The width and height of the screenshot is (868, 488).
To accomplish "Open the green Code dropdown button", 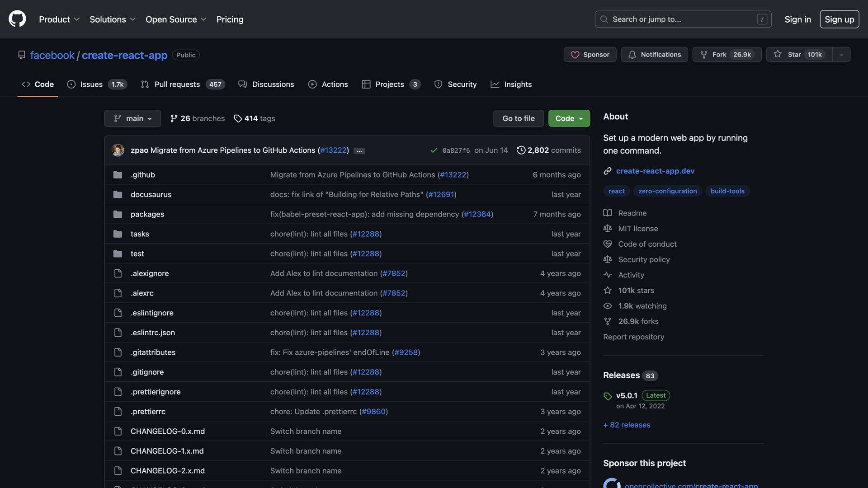I will pyautogui.click(x=569, y=118).
